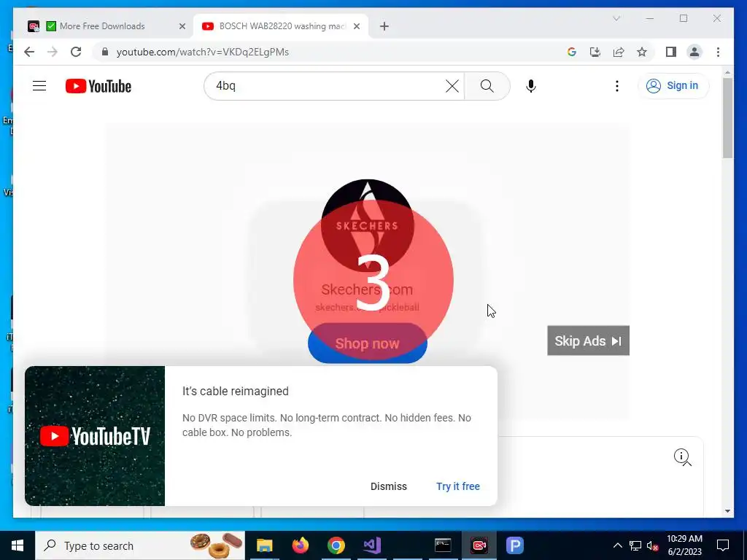Image resolution: width=747 pixels, height=560 pixels.
Task: Click the muted volume tray icon
Action: pyautogui.click(x=653, y=545)
